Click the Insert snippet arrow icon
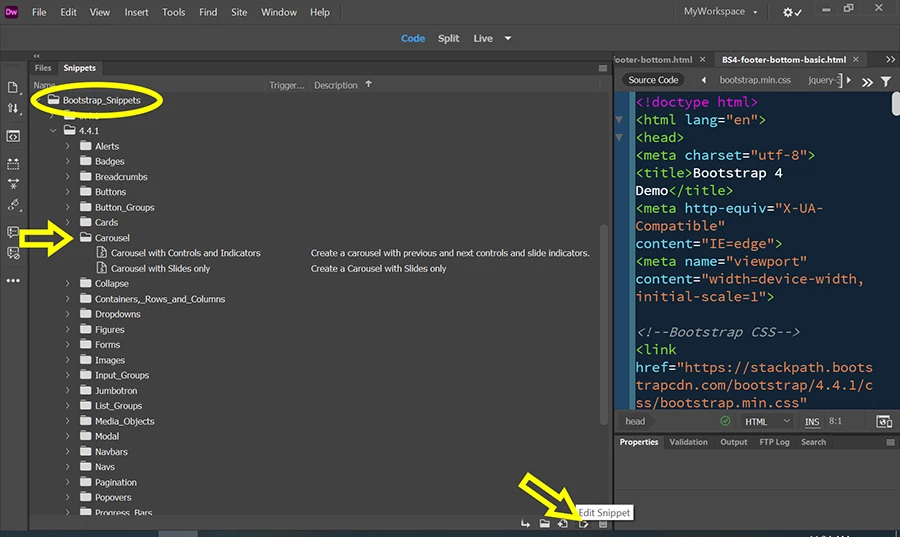This screenshot has height=537, width=900. [525, 523]
